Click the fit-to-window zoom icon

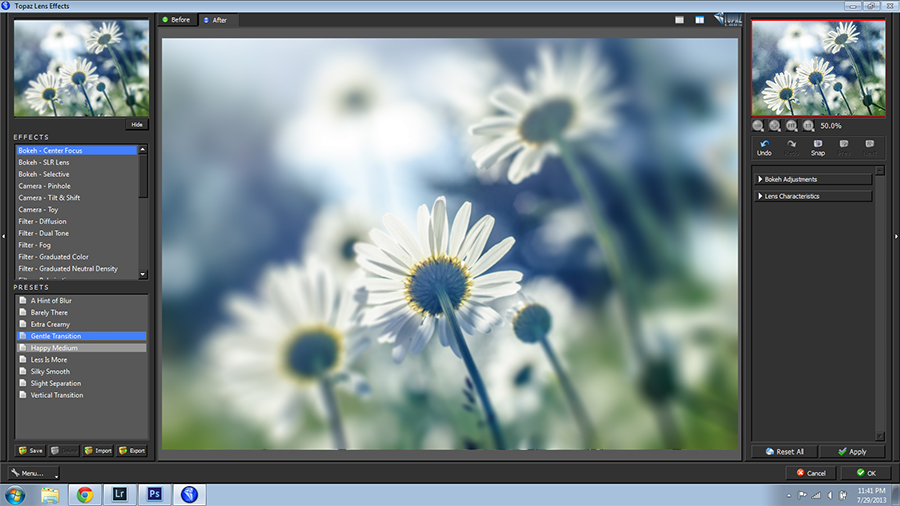792,126
